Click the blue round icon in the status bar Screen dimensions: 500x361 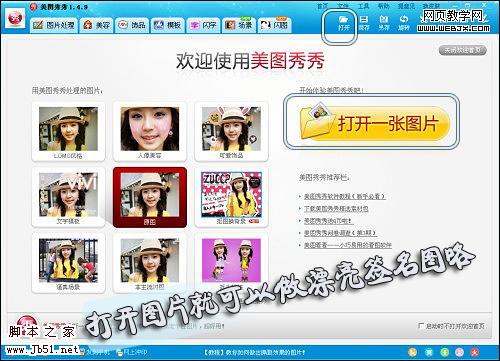[x=429, y=352]
